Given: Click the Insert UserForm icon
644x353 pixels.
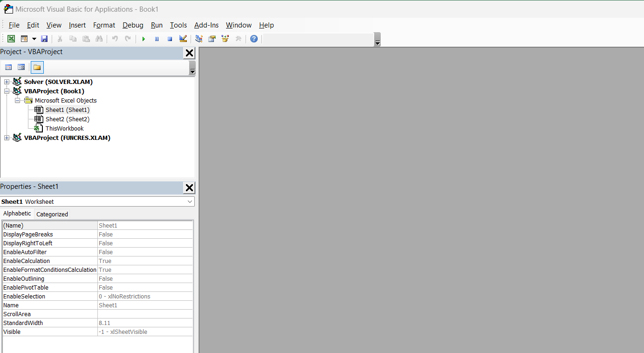Looking at the screenshot, I should 24,39.
